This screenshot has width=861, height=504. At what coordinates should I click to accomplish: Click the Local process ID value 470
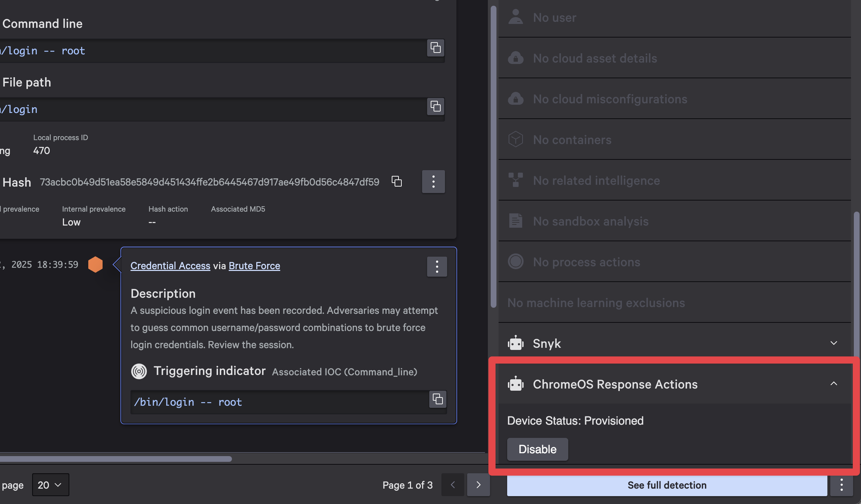[41, 150]
